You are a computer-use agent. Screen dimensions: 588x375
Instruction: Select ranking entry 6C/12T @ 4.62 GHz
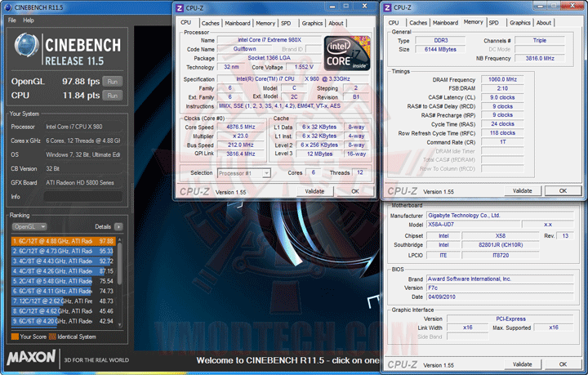pos(64,311)
